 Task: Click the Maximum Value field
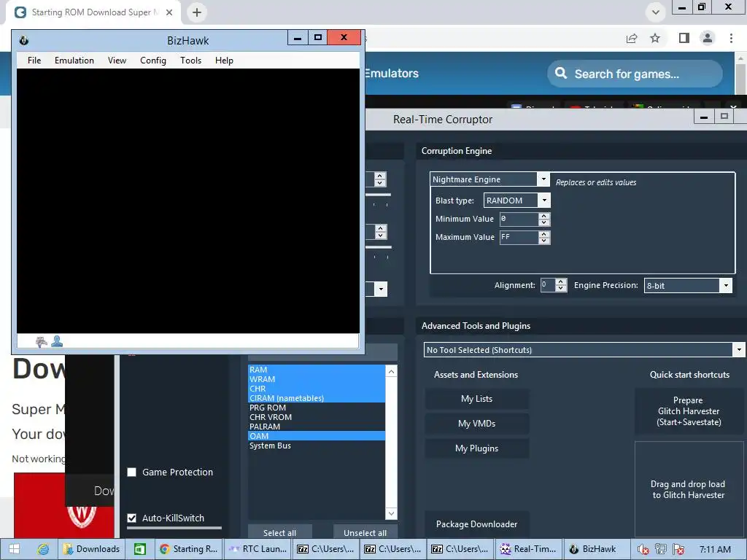point(519,237)
